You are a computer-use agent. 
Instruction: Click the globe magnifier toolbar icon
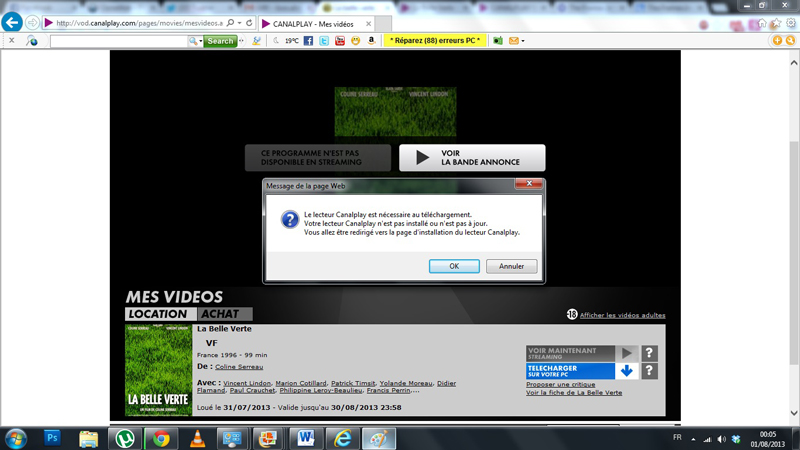(32, 41)
